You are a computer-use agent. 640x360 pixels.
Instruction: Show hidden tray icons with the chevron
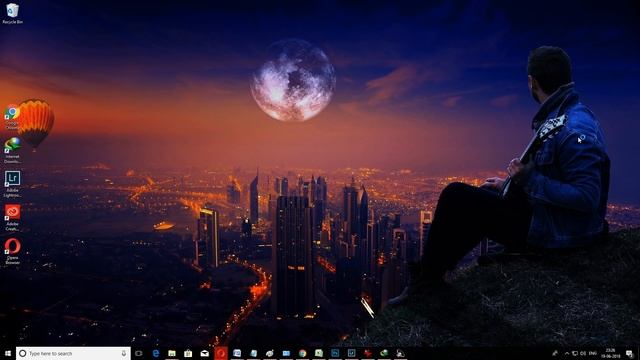tap(567, 353)
